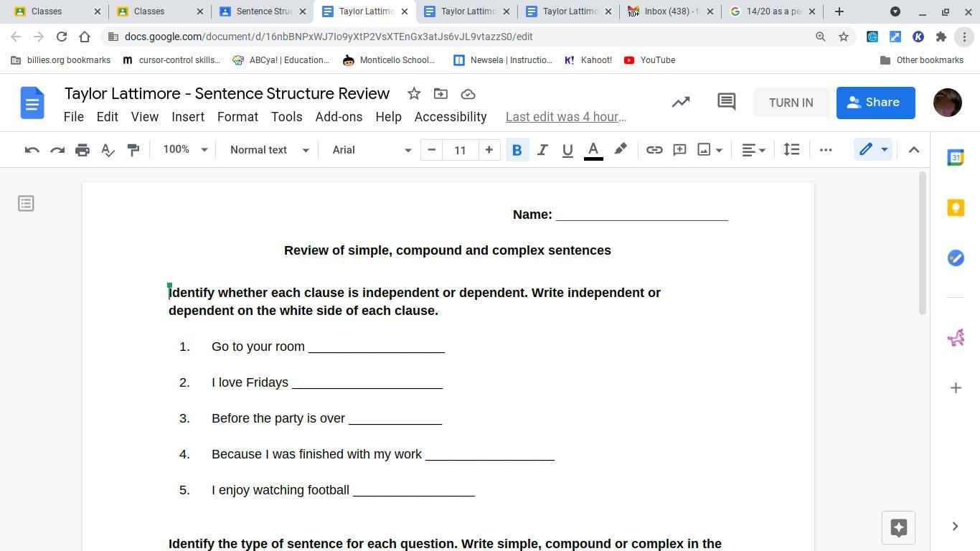Pick a text color
The height and width of the screenshot is (551, 980).
[x=593, y=150]
